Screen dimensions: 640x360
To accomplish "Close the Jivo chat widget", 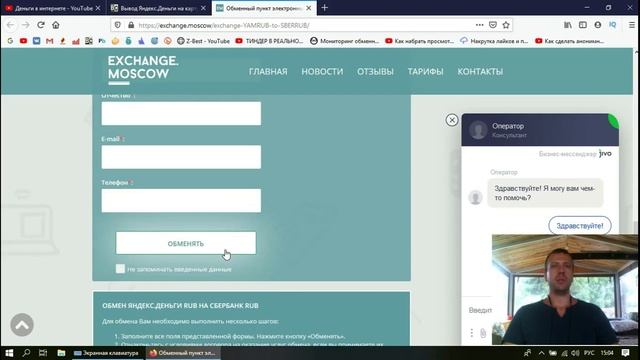I will 452,120.
